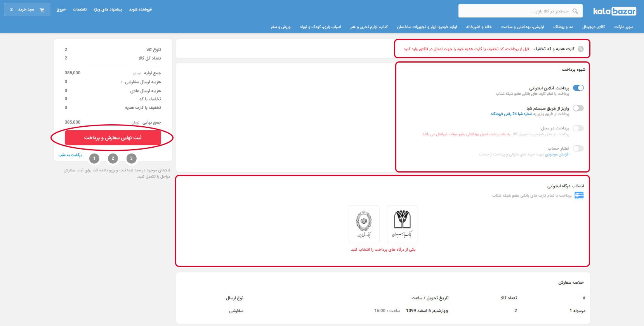Click the kalabazar logo
The height and width of the screenshot is (326, 644).
614,11
